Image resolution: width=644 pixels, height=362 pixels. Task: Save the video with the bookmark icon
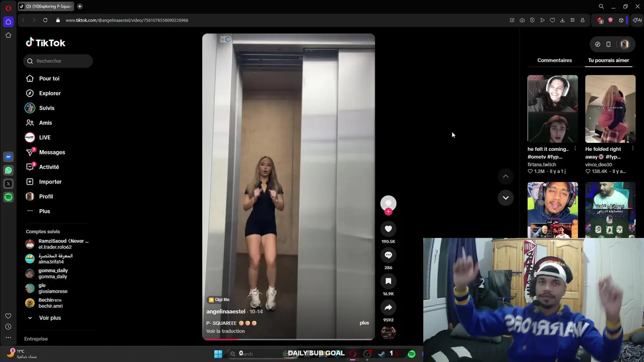pos(388,281)
